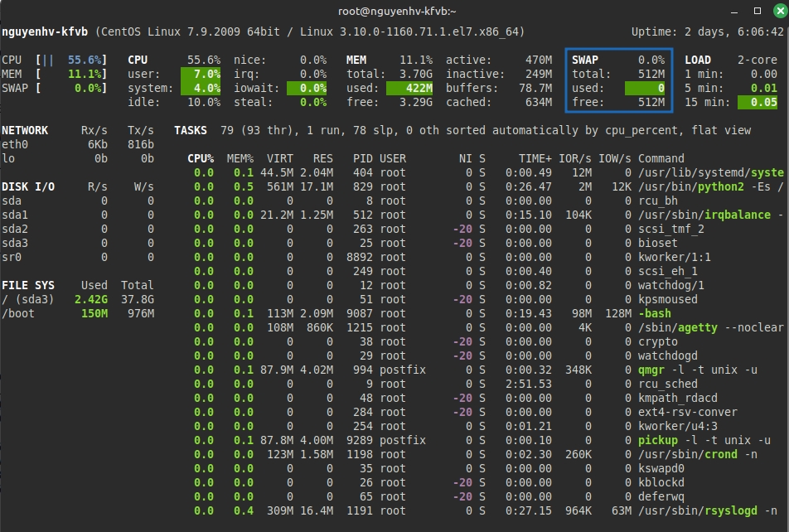The width and height of the screenshot is (789, 532).
Task: Click the highlighted SWAP section title
Action: [x=585, y=60]
